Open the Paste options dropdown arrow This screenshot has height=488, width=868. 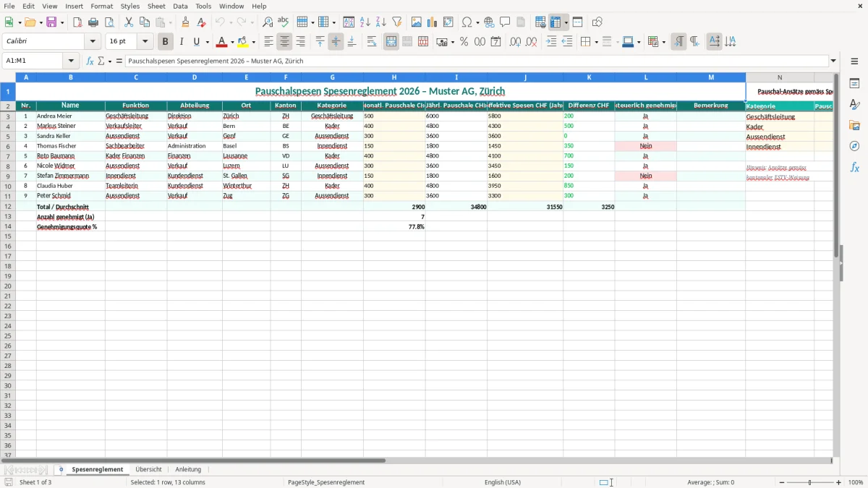[x=169, y=22]
